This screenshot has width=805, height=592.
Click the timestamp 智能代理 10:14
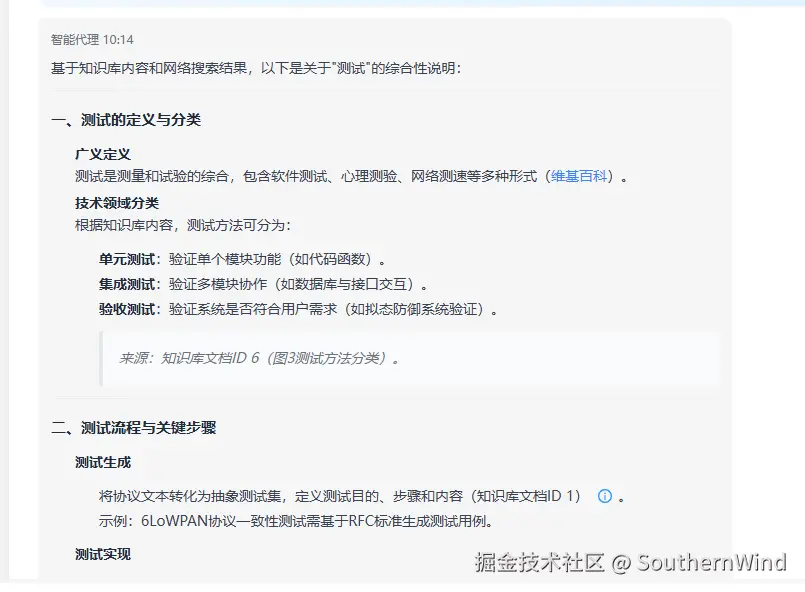pos(92,40)
